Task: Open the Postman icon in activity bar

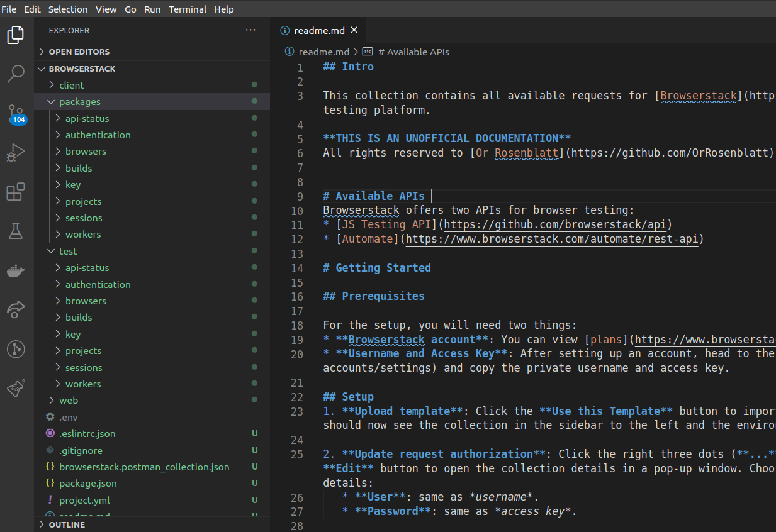Action: [16, 389]
